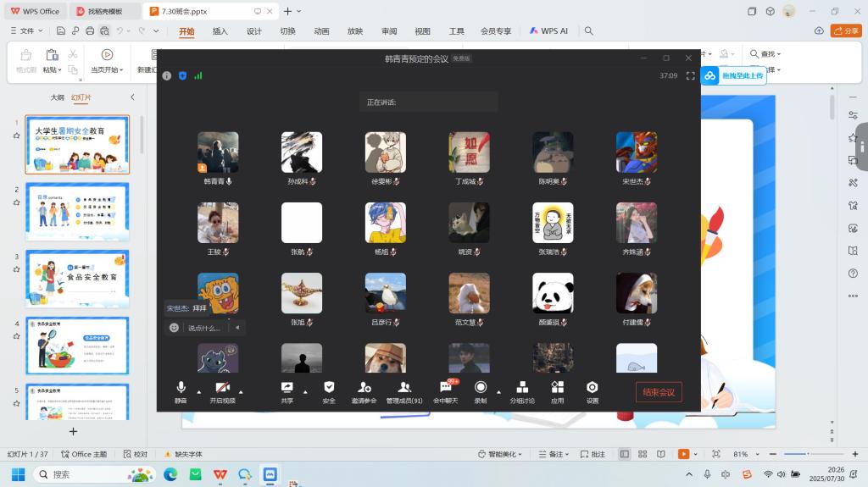Click the save icon in quick toolbar
The height and width of the screenshot is (487, 868).
point(61,31)
